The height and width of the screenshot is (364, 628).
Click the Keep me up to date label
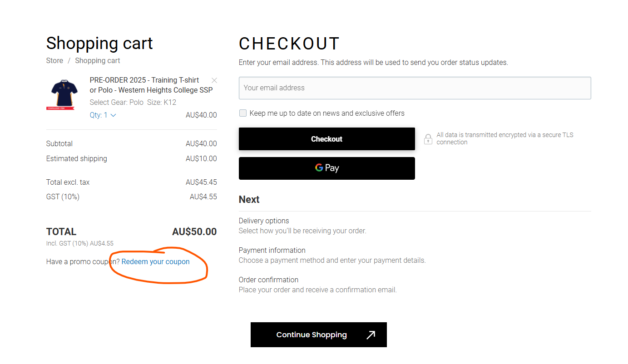(327, 113)
